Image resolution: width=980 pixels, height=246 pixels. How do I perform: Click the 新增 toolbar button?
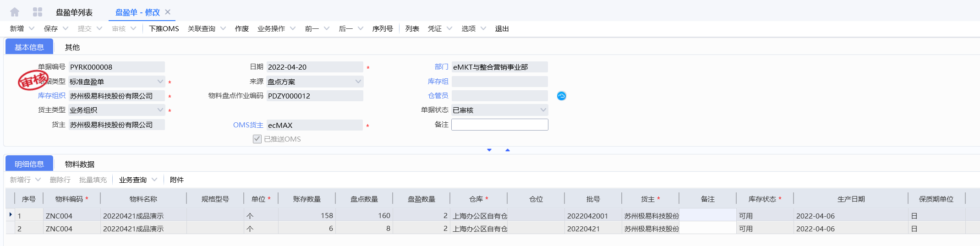point(17,28)
